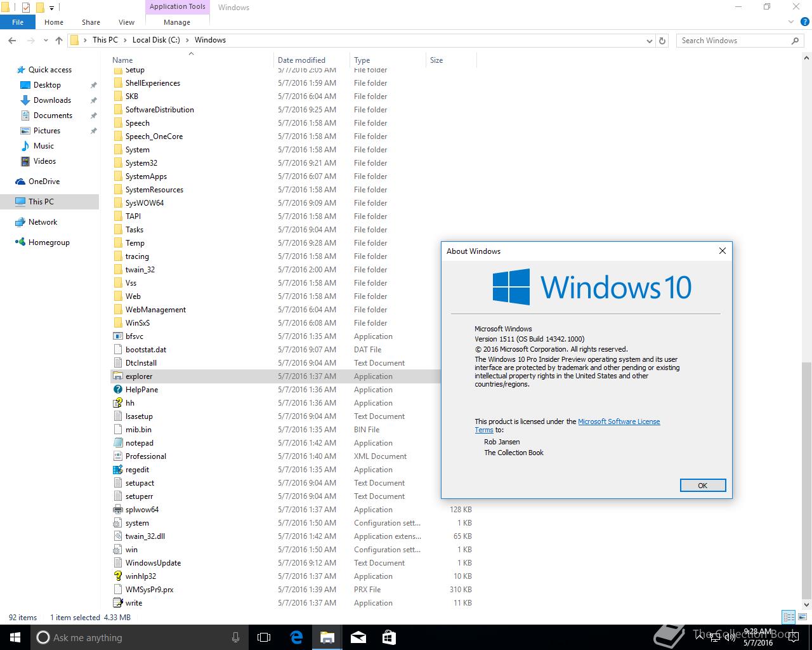This screenshot has height=650, width=812.
Task: Select the Network tree item
Action: (x=43, y=222)
